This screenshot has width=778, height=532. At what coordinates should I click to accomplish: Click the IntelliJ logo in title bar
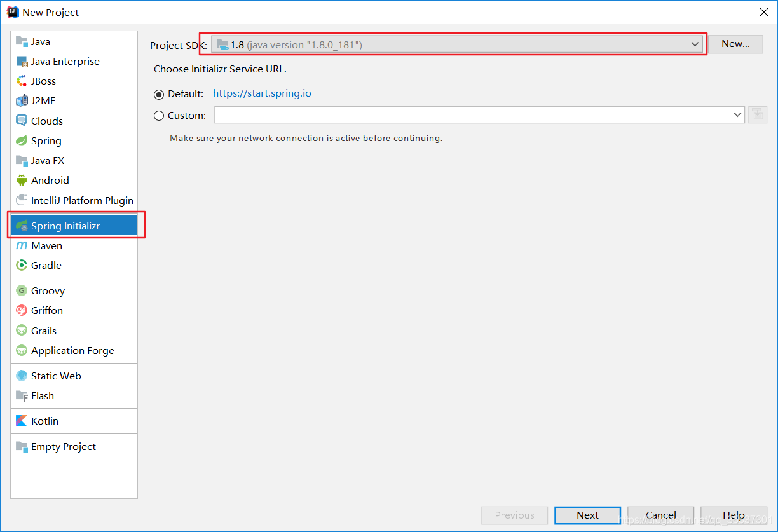(12, 11)
